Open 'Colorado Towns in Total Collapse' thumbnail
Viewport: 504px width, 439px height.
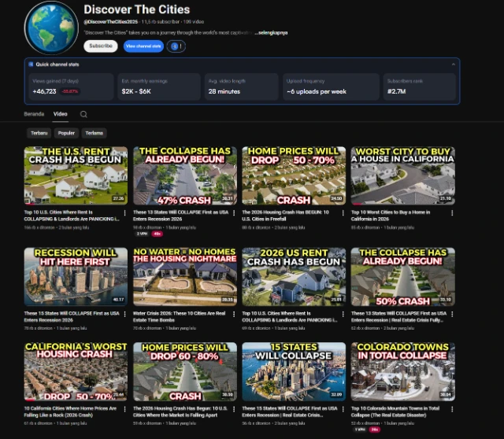pos(402,371)
